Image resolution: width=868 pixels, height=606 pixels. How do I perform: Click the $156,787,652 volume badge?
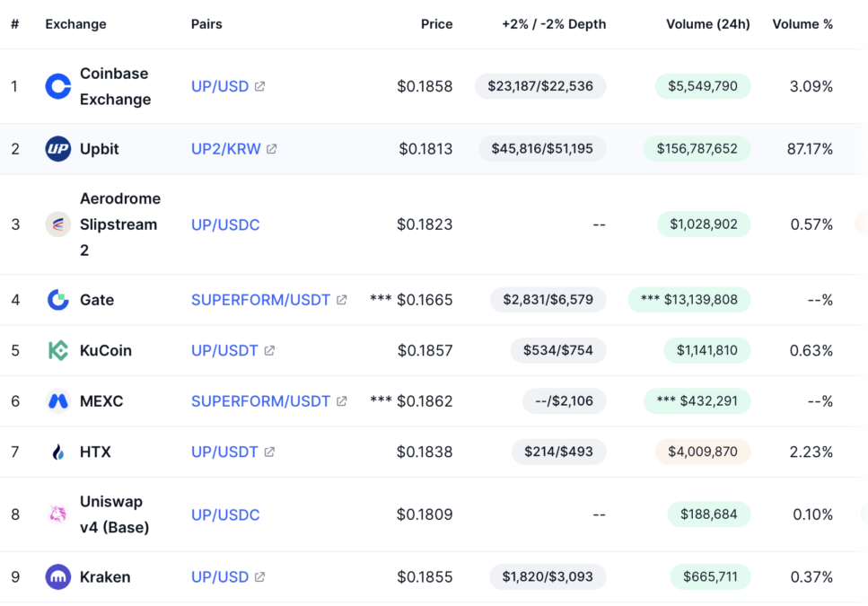coord(697,149)
